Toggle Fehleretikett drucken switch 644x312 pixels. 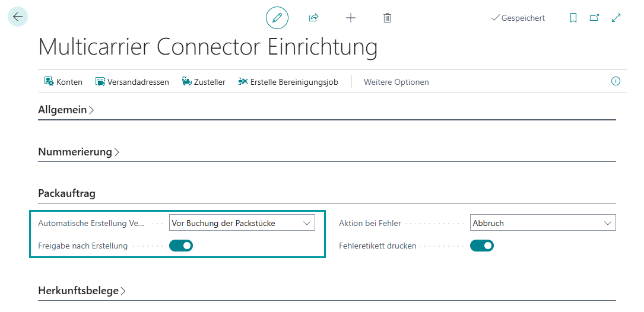click(x=482, y=246)
